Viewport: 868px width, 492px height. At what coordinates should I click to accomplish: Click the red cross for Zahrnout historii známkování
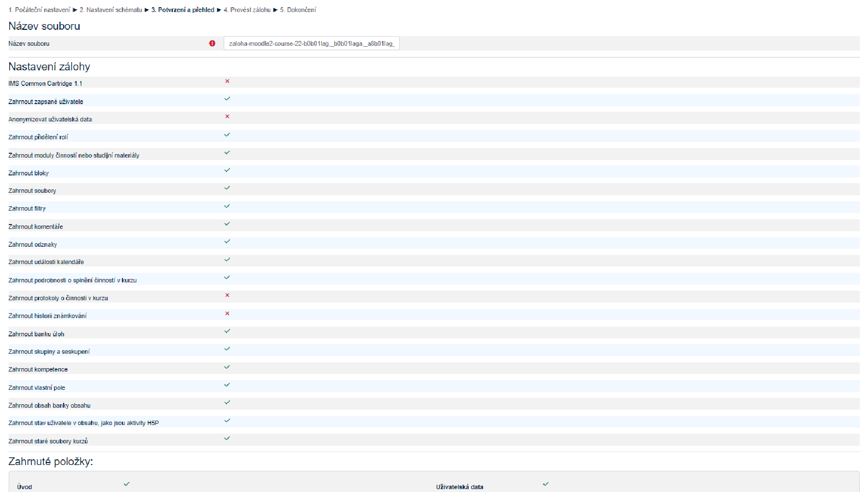pyautogui.click(x=227, y=313)
